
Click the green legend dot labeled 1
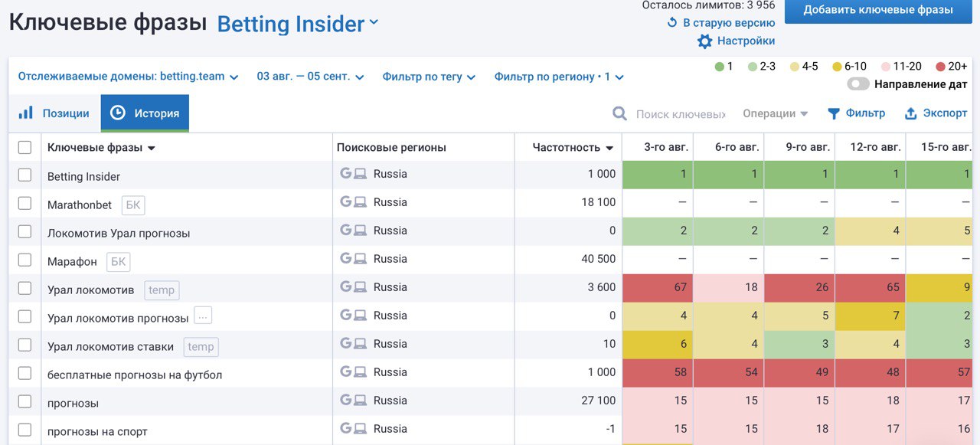click(720, 67)
